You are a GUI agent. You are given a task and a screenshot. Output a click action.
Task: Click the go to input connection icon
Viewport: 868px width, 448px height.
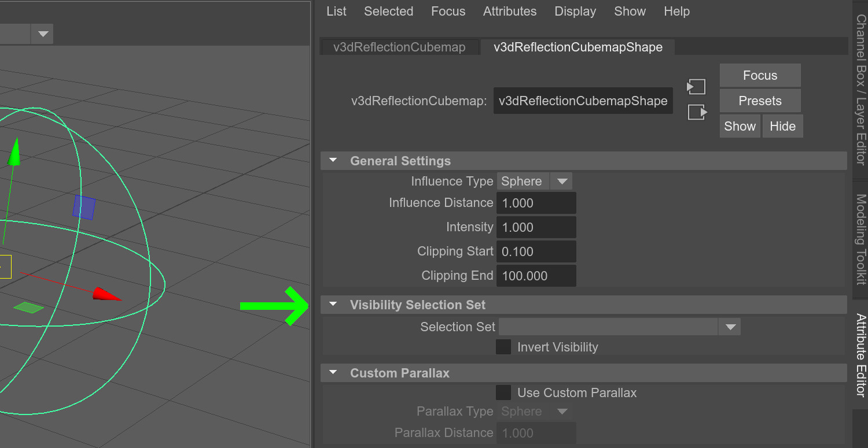697,87
